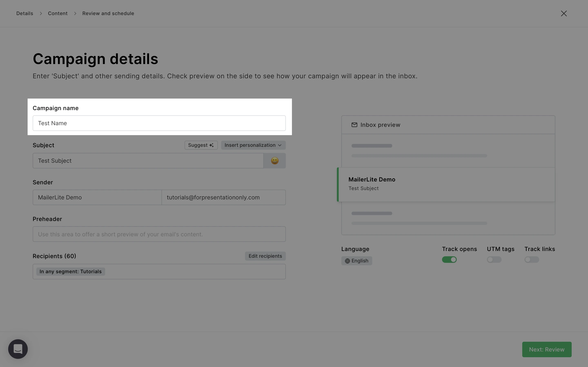Go to Review and schedule step
588x367 pixels.
[x=108, y=14]
